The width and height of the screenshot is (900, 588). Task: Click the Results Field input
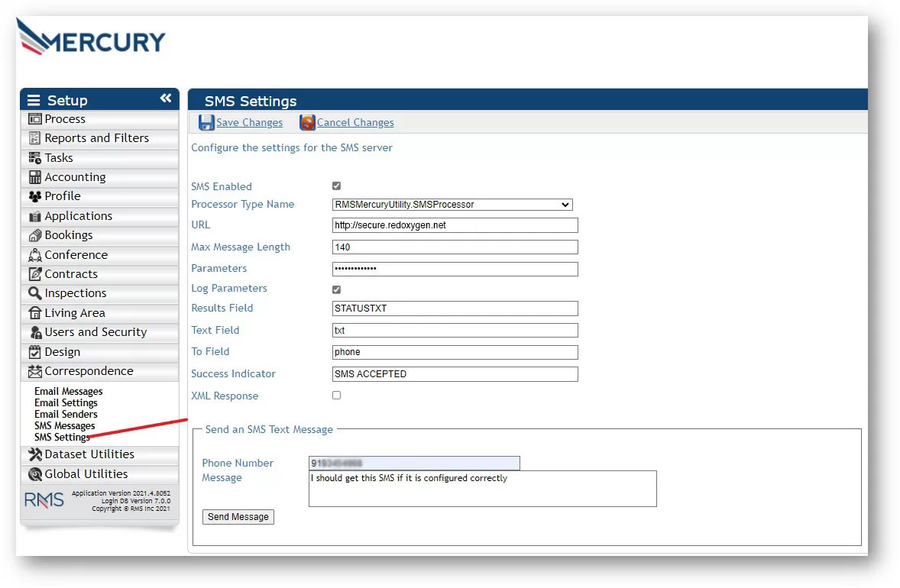[455, 309]
